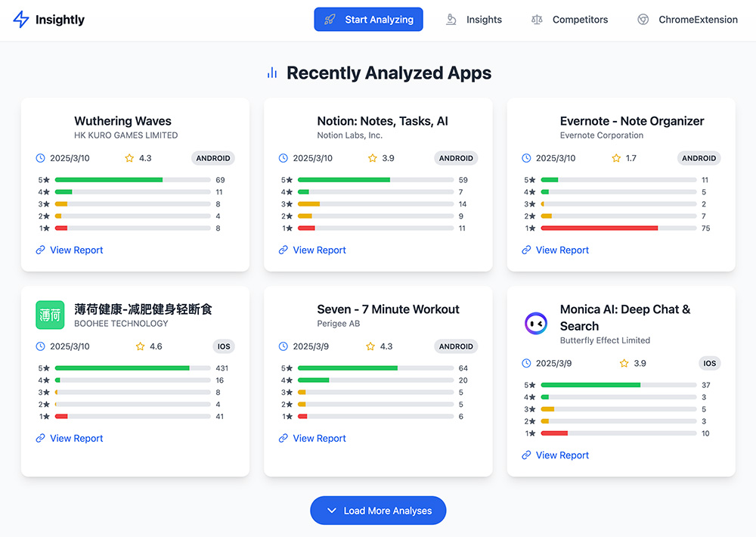Click the BOOHEE TECHNOLOGY developer name
This screenshot has height=537, width=756.
121,324
